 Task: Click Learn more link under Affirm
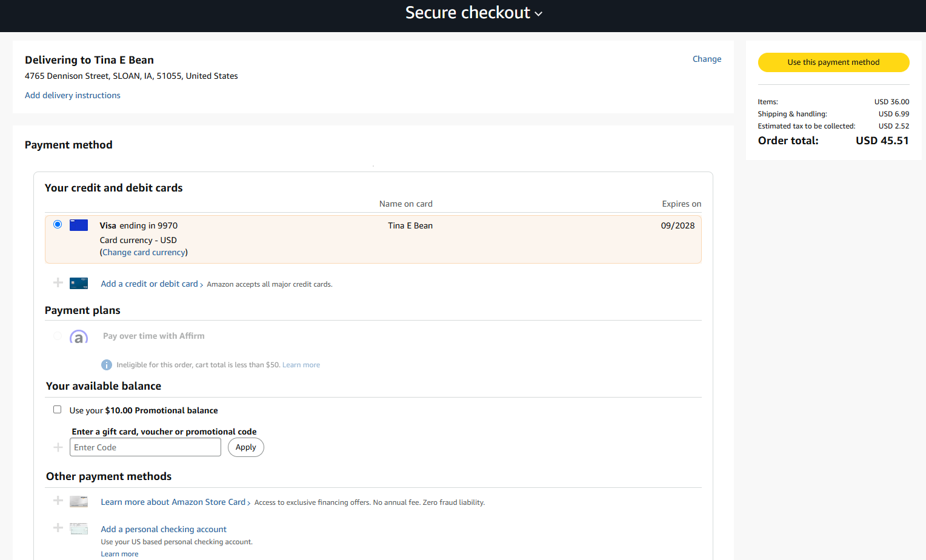(x=301, y=365)
